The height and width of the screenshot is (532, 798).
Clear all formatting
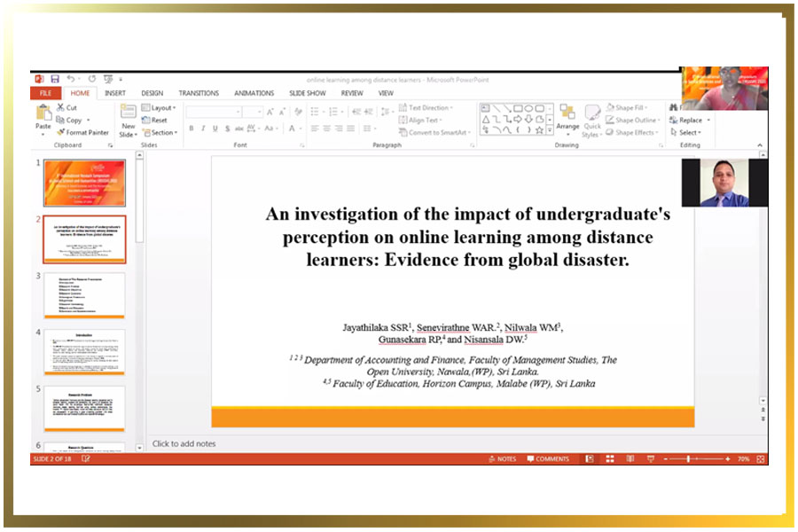click(x=298, y=112)
